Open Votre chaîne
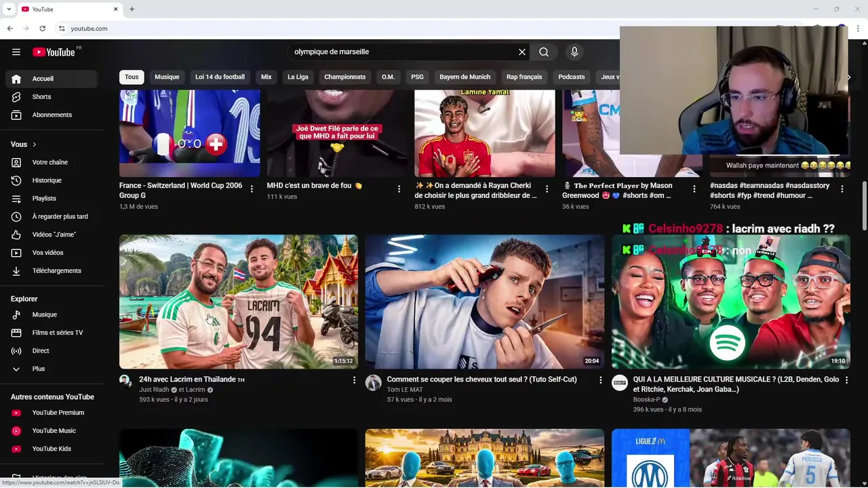The height and width of the screenshot is (488, 868). coord(52,163)
